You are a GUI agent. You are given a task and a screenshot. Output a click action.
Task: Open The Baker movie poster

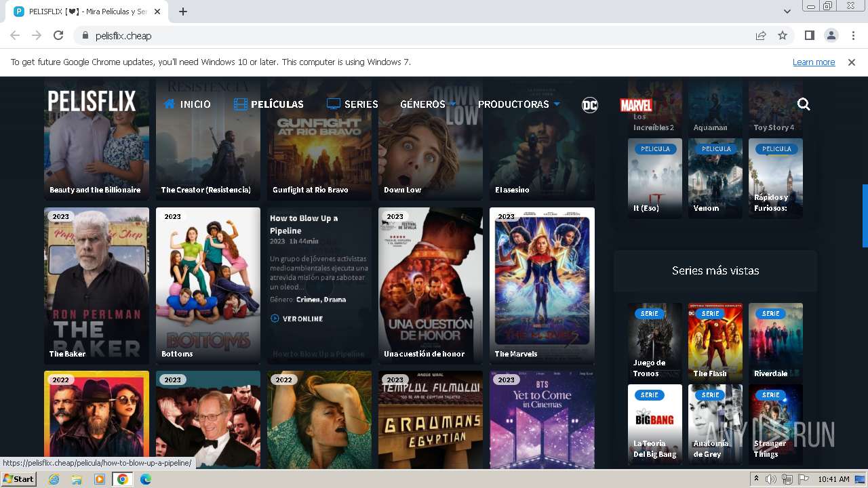point(96,286)
